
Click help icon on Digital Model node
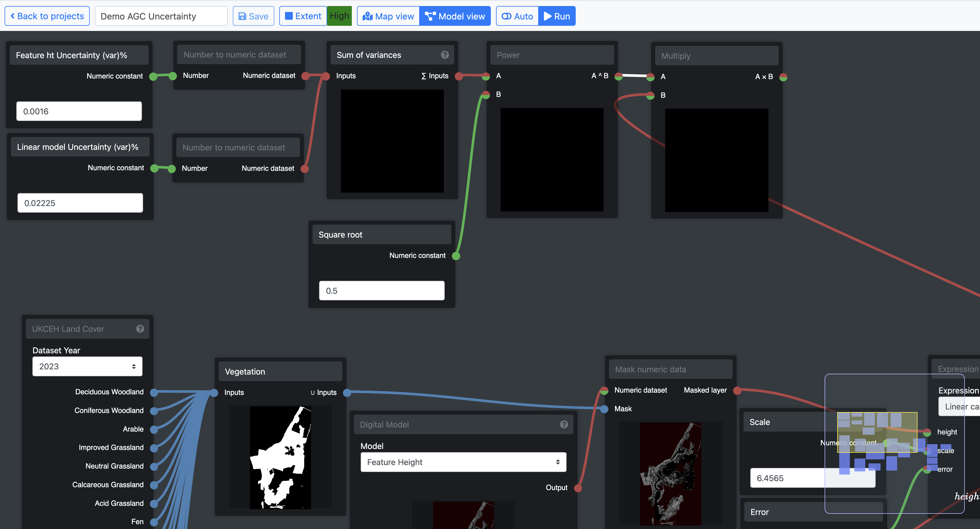coord(564,424)
